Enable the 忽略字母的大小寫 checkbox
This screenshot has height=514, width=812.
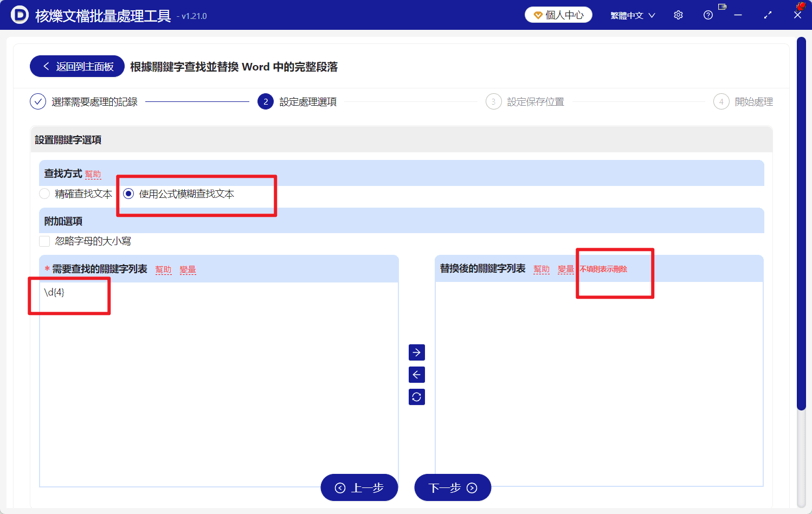coord(44,241)
